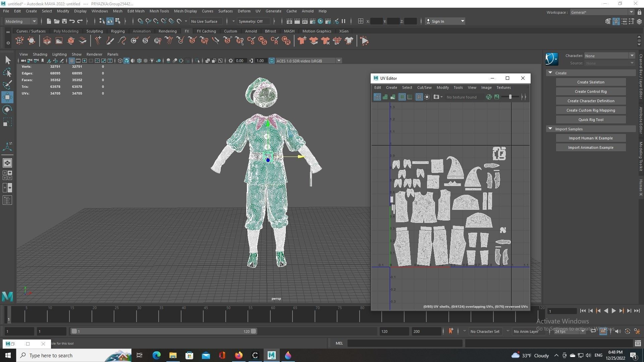Viewport: 644px width, 362px height.
Task: Toggle playback loop mode icon
Action: 593,331
